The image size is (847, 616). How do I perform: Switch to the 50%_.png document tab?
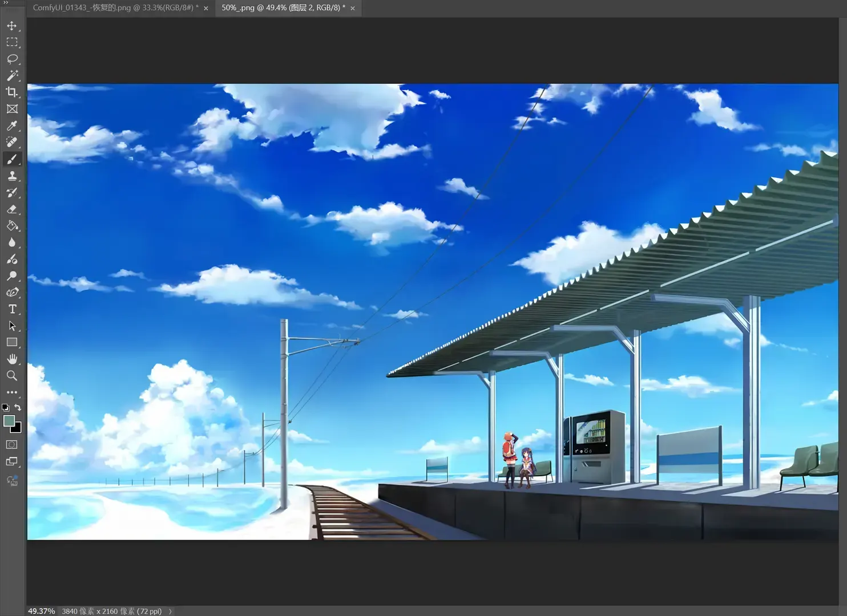pos(284,8)
